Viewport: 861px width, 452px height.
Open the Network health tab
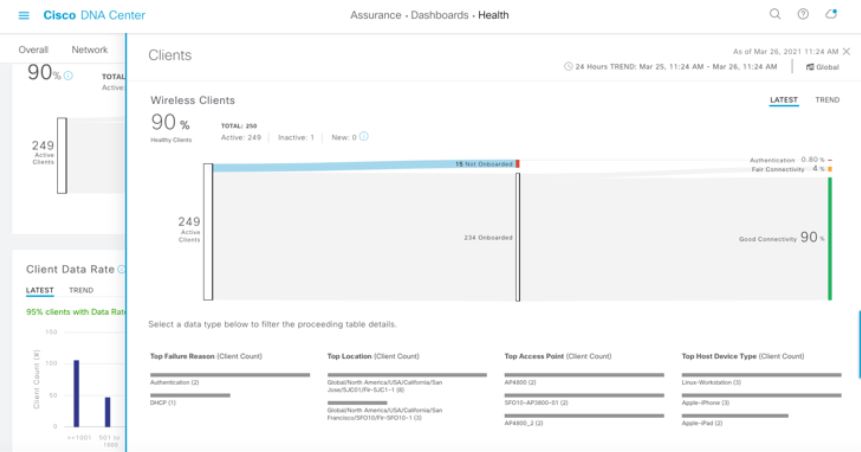(90, 49)
